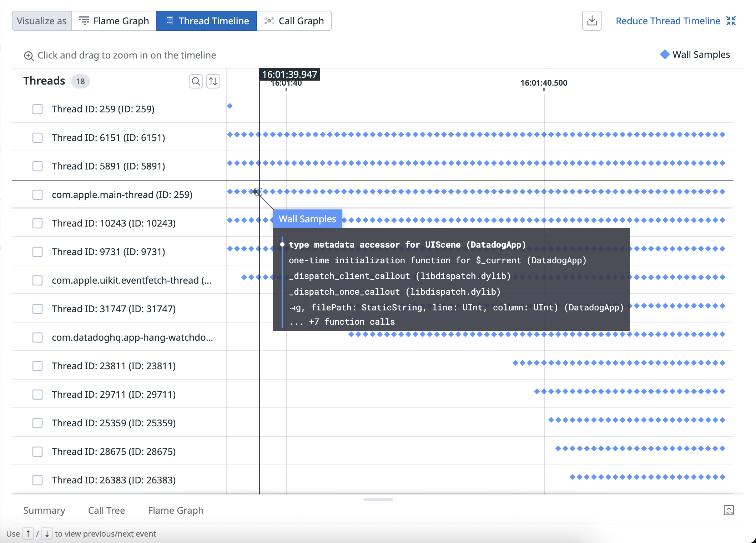Click the collapse arrows icon beside Reduce Thread Timeline

[731, 21]
